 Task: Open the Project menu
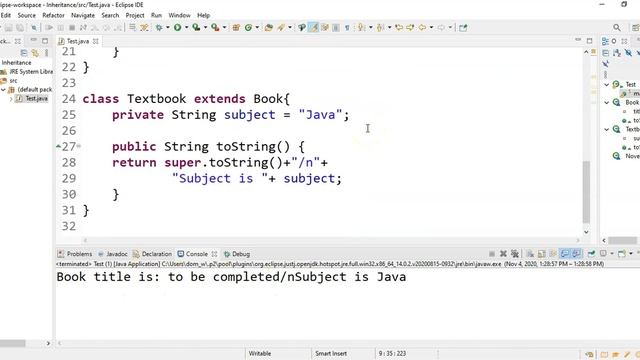(x=135, y=15)
